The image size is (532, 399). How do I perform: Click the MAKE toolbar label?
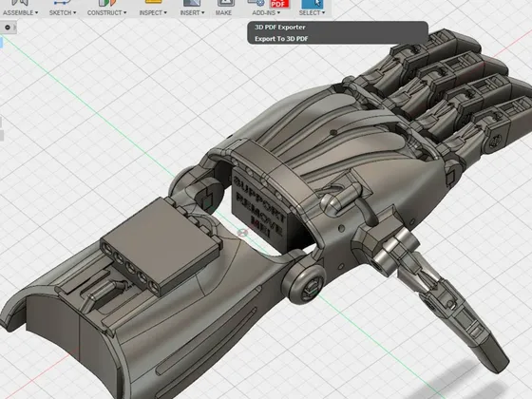coord(223,13)
